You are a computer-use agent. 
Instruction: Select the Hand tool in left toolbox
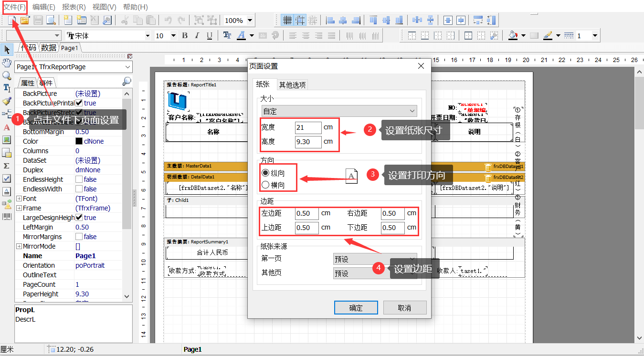pyautogui.click(x=7, y=62)
